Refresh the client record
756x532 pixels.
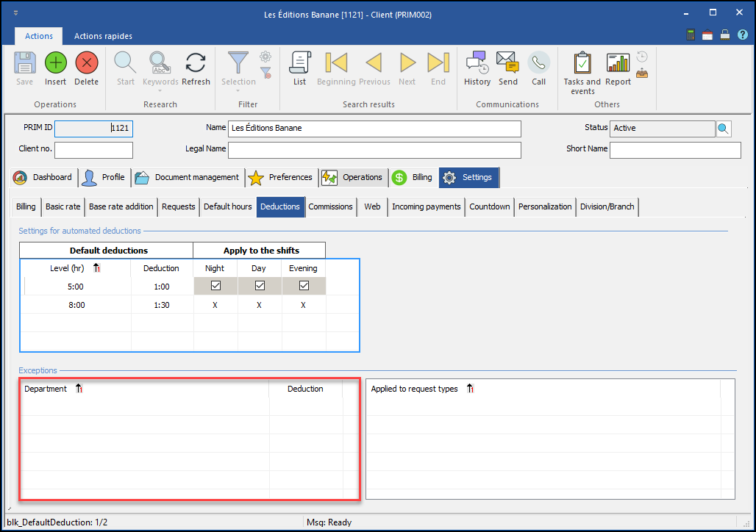pos(196,63)
